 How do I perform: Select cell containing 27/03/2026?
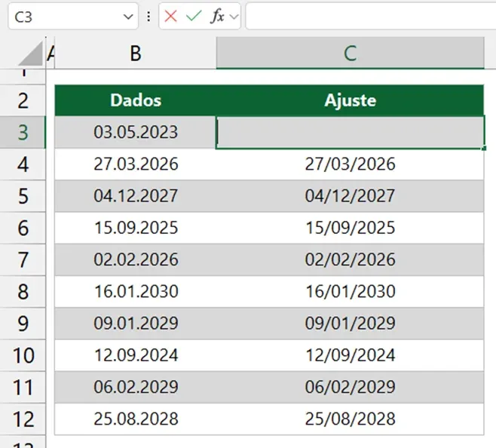coord(351,164)
